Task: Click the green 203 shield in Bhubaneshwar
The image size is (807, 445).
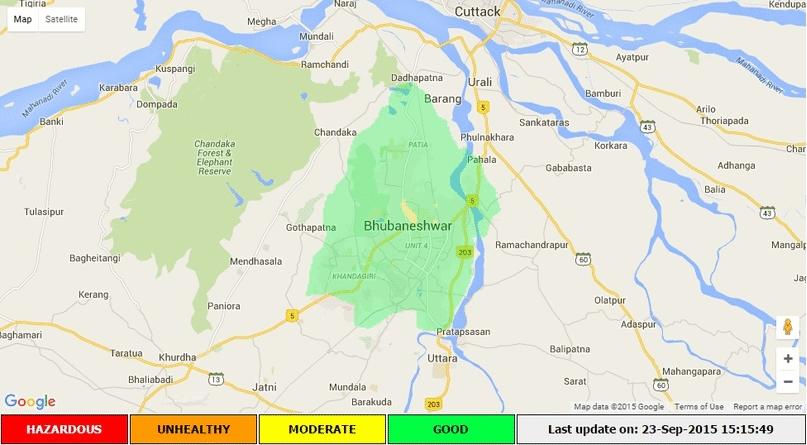Action: click(464, 252)
